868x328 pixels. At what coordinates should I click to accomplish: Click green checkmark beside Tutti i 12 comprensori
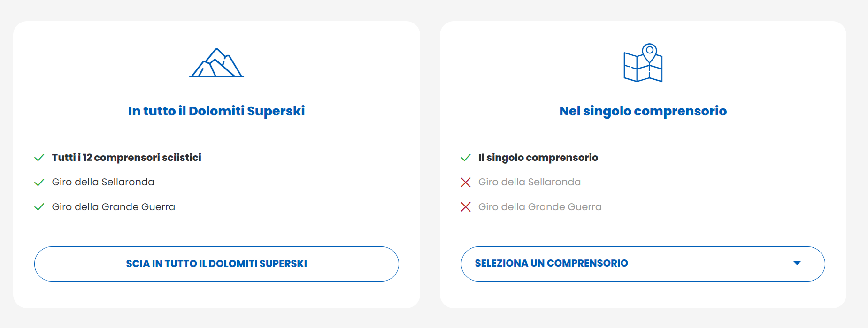click(39, 158)
